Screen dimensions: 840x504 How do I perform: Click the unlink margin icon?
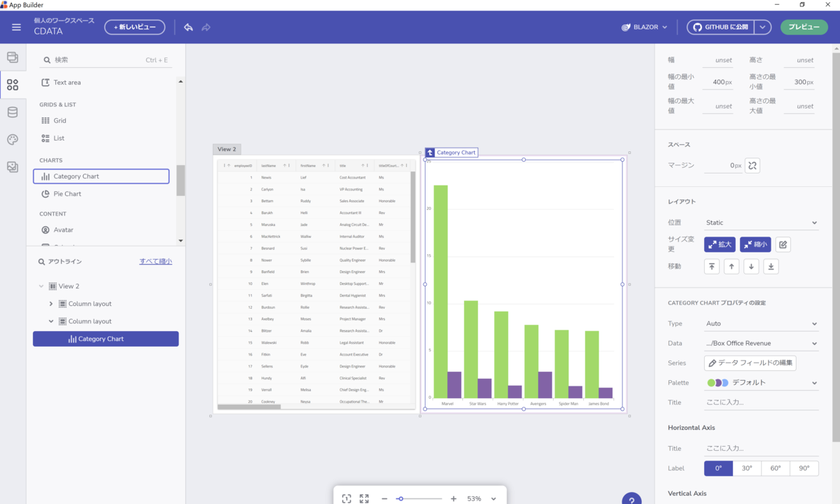coord(752,165)
